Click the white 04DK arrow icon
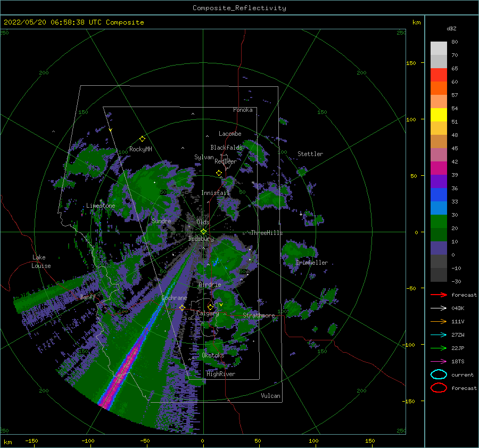The height and width of the screenshot is (448, 479). click(x=439, y=308)
